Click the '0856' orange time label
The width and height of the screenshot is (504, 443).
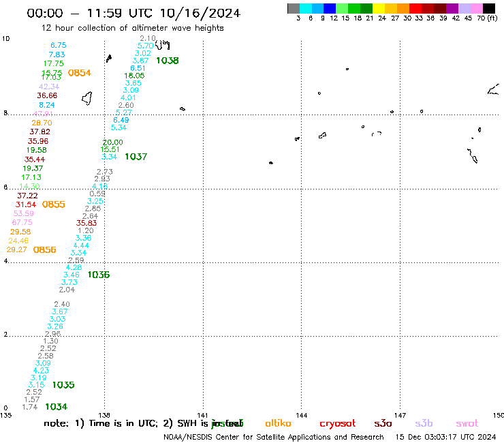[45, 249]
